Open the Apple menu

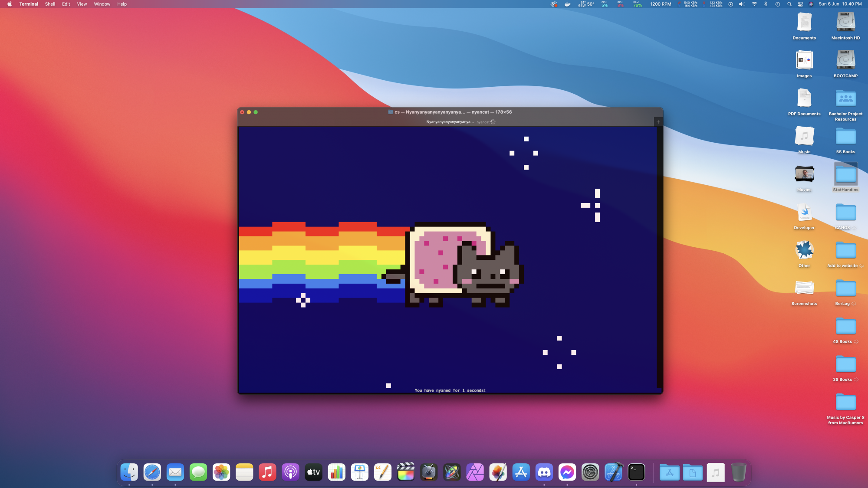click(10, 4)
